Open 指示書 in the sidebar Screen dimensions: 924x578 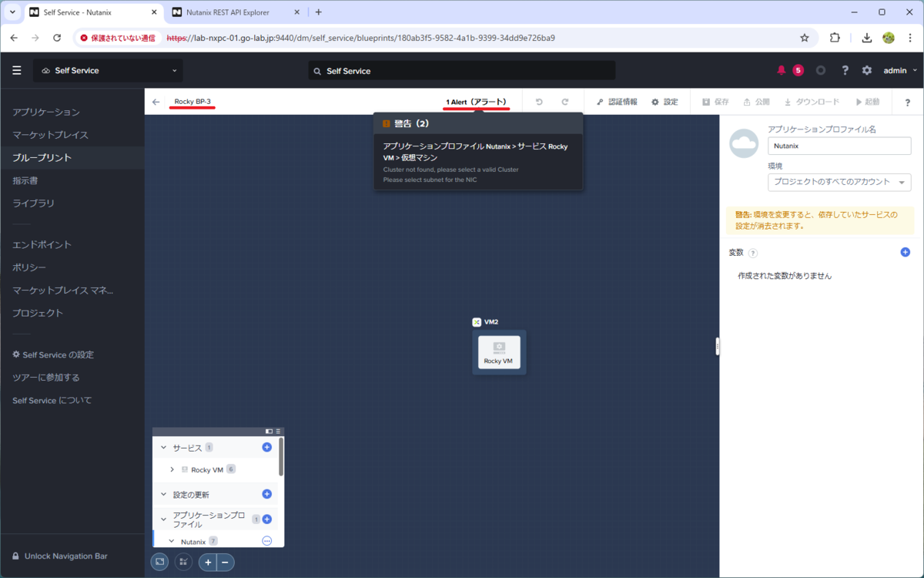(25, 180)
